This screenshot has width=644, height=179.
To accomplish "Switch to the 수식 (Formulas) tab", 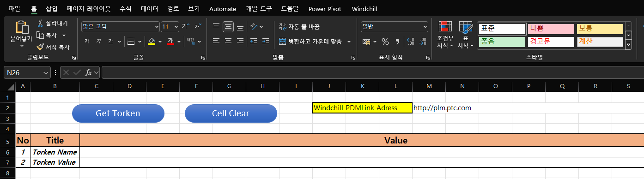I will [125, 8].
